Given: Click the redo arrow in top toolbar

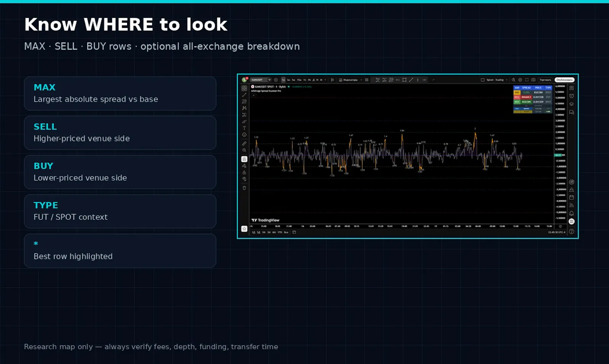Looking at the screenshot, I should tap(434, 80).
